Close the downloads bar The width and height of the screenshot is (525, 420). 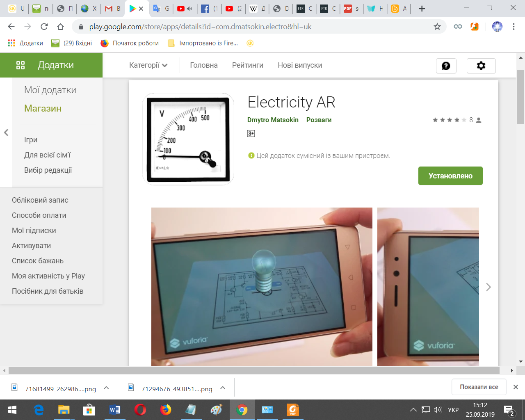[516, 387]
